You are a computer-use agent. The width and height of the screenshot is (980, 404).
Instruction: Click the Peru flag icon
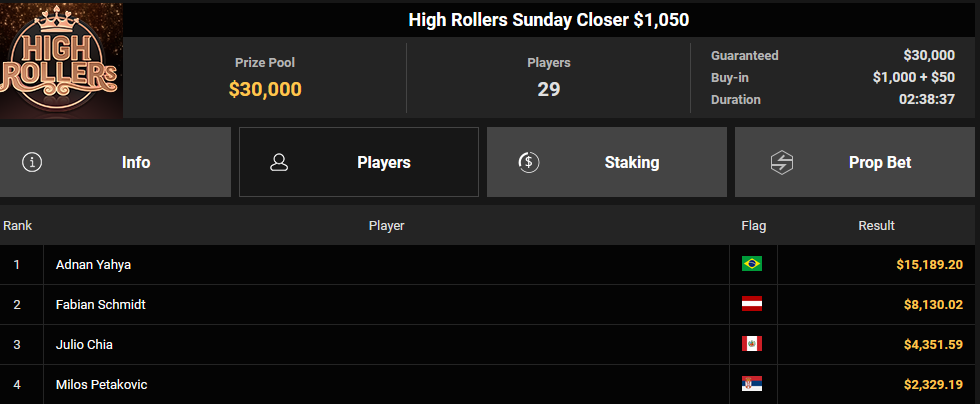point(752,344)
